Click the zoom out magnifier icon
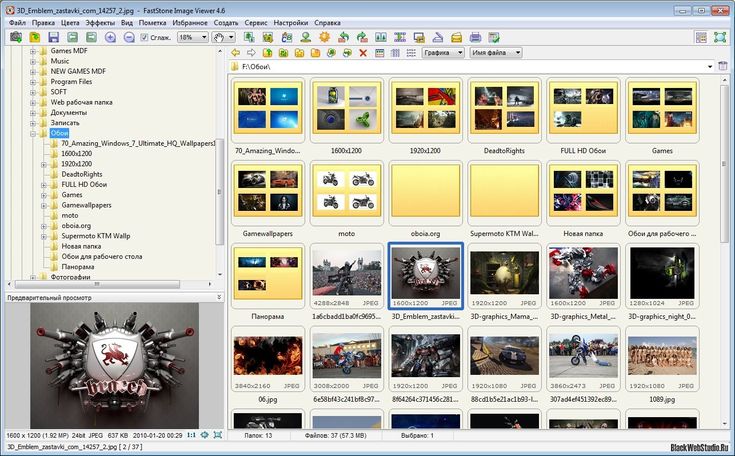Viewport: 735px width, 456px height. click(129, 37)
